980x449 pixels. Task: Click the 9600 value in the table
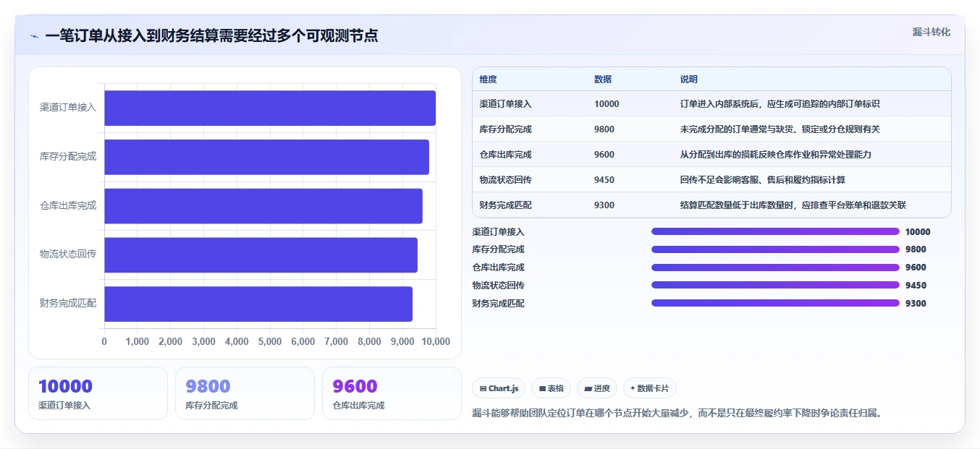coord(604,155)
